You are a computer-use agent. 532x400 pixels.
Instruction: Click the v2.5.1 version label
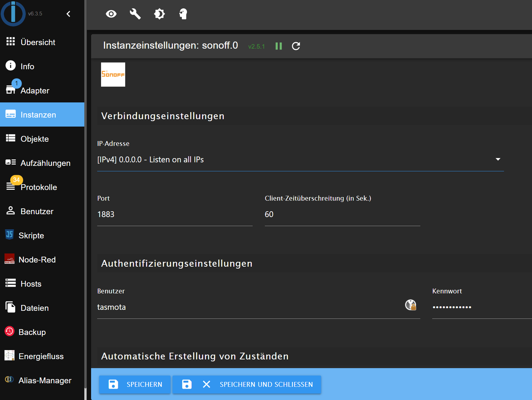coord(257,47)
